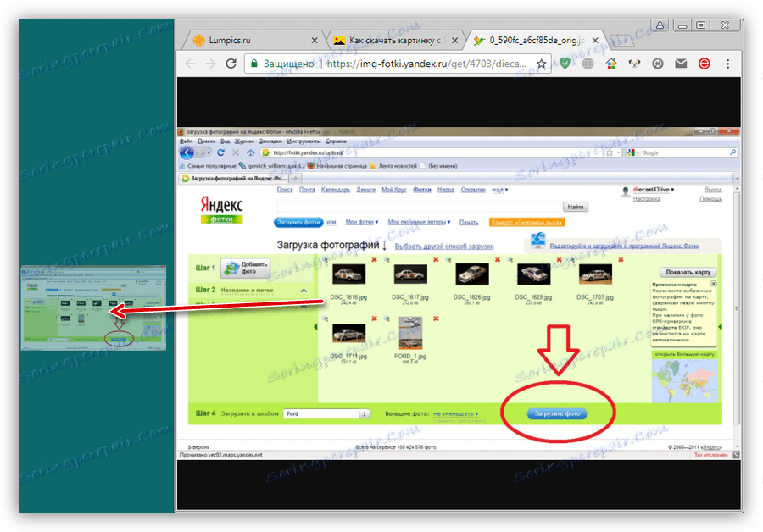Bookmark this page using the star icon
763x532 pixels.
click(x=541, y=64)
